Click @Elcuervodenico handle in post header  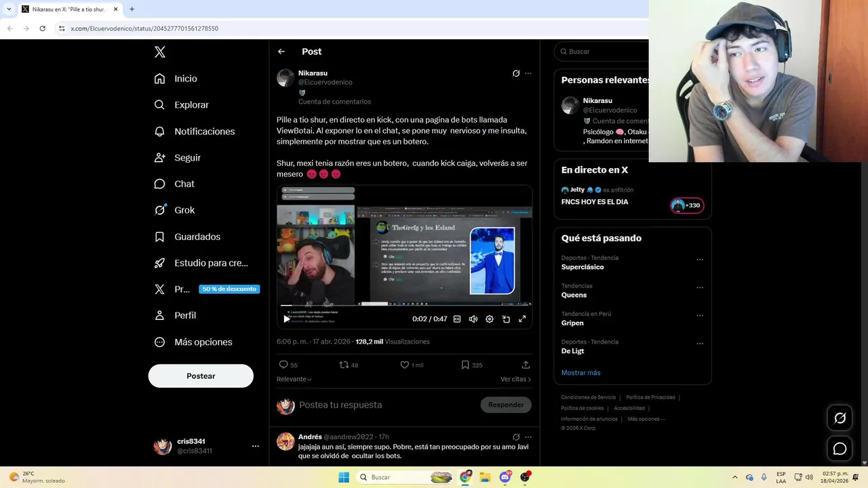(x=325, y=82)
